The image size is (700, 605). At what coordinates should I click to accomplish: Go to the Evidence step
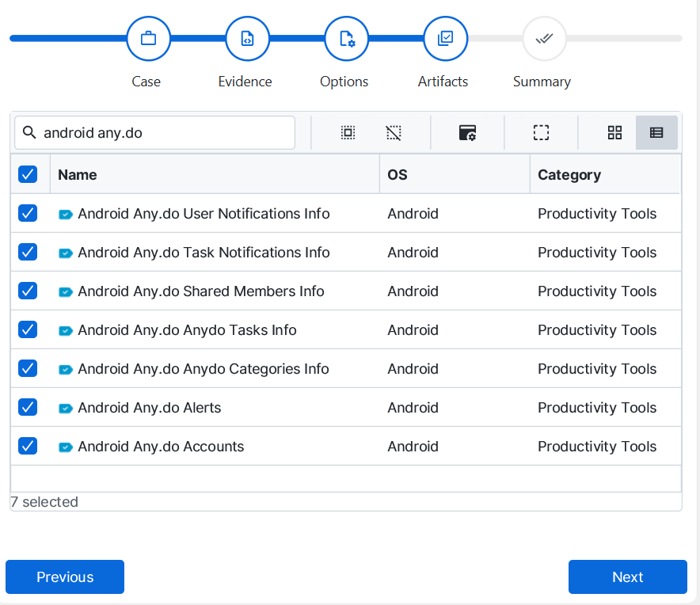(247, 39)
